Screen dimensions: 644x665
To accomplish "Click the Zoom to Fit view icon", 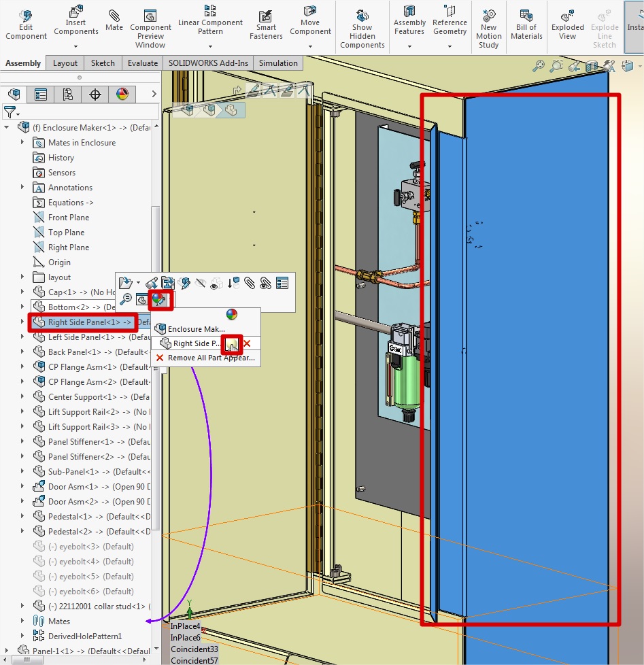I will [x=539, y=66].
